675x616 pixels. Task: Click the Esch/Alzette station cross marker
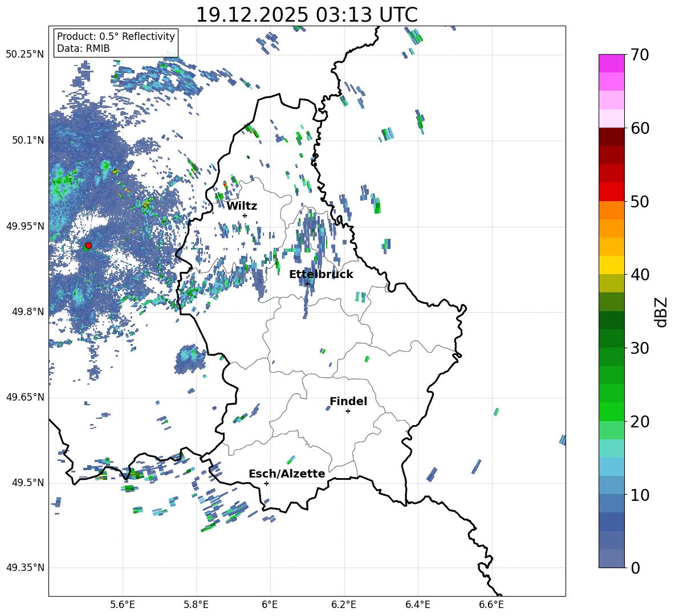tap(266, 483)
